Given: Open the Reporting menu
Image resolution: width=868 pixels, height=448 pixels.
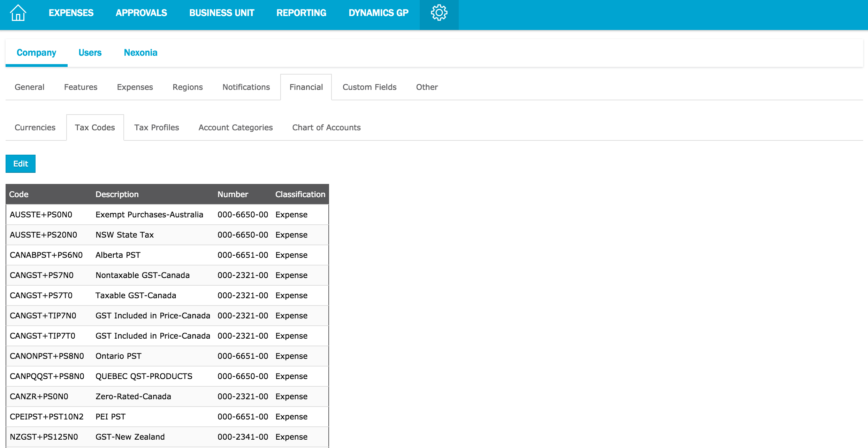Looking at the screenshot, I should (x=301, y=13).
